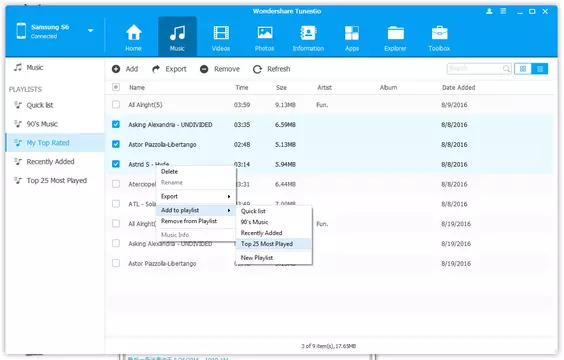Click the search magnifier icon

506,68
